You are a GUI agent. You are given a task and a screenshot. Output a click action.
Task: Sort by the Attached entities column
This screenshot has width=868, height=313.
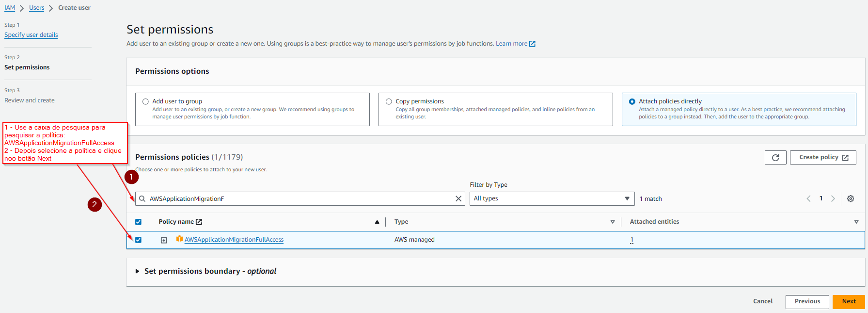tap(856, 222)
